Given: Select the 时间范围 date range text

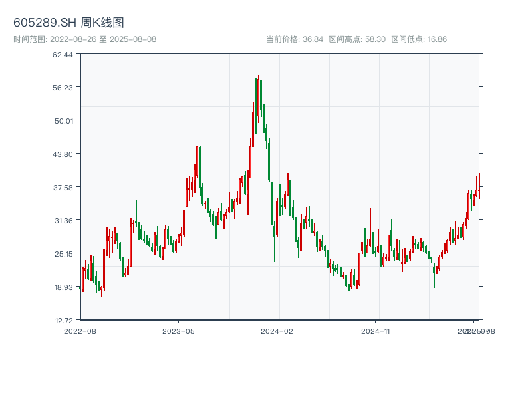Looking at the screenshot, I should (84, 39).
